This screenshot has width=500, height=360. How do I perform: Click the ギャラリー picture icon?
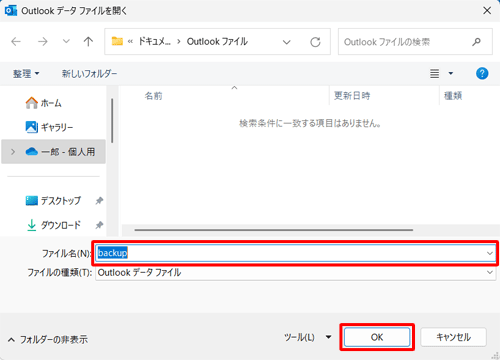(x=32, y=127)
